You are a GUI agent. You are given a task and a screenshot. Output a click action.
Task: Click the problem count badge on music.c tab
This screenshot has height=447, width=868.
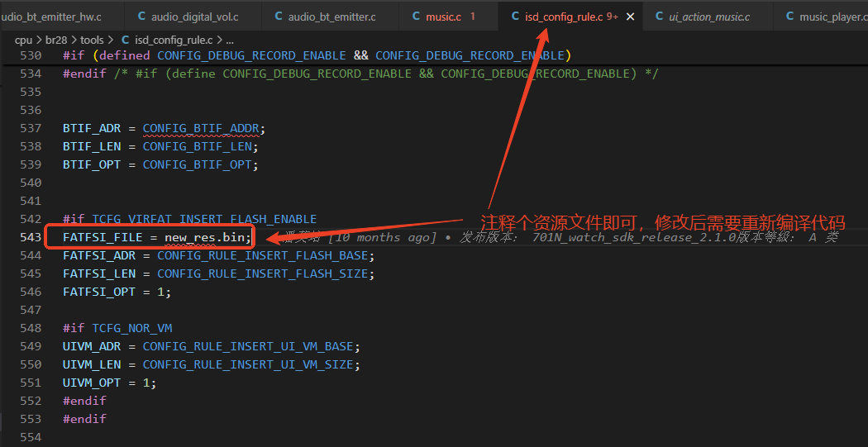pos(473,17)
